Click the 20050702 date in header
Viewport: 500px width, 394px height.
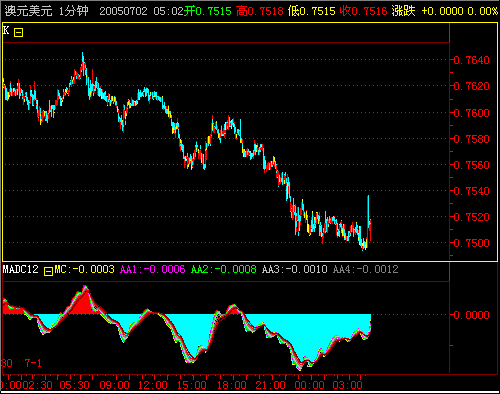click(123, 11)
